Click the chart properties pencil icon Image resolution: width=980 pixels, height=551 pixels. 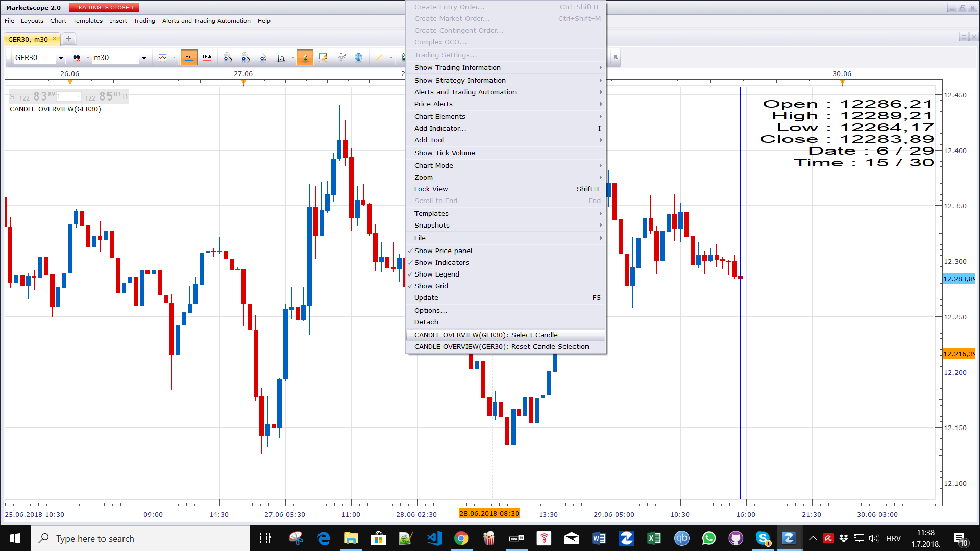pyautogui.click(x=323, y=58)
